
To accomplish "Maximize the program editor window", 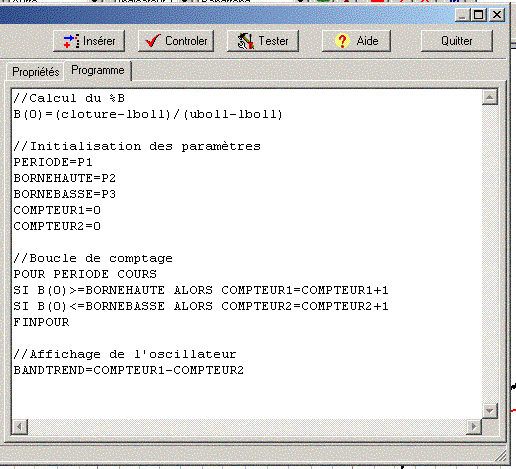I will [479, 15].
